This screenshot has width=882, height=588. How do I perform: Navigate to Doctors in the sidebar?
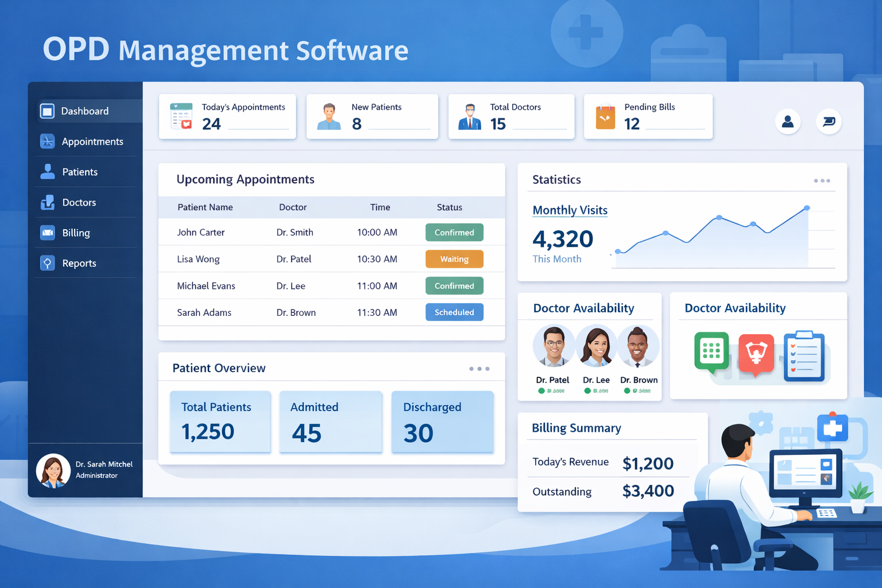tap(47, 202)
